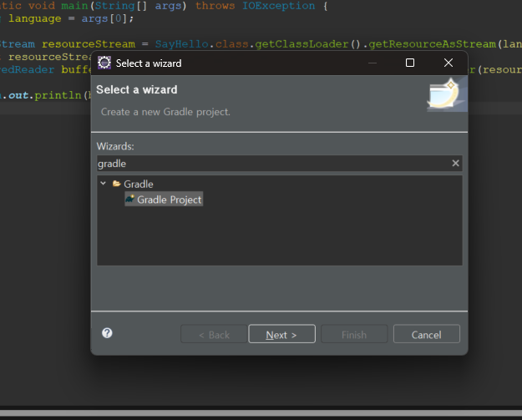Click 'SayHello' class name in editor
The height and width of the screenshot is (420, 522).
pos(182,44)
